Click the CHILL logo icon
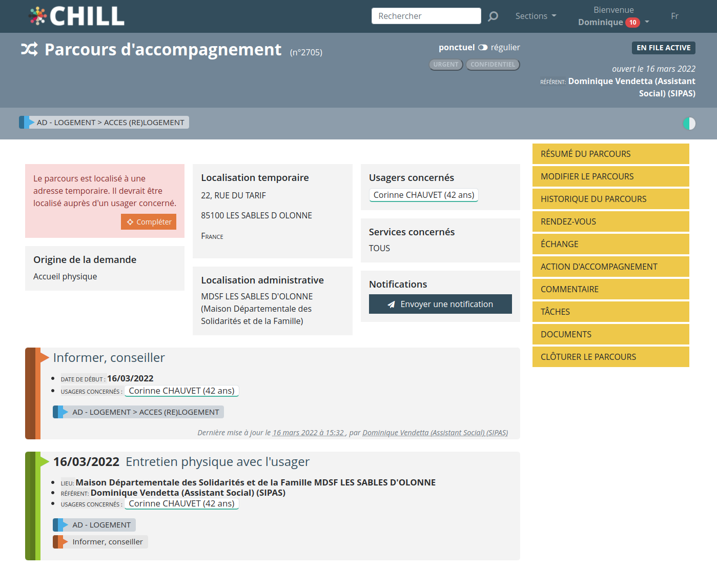717x588 pixels. pyautogui.click(x=37, y=16)
